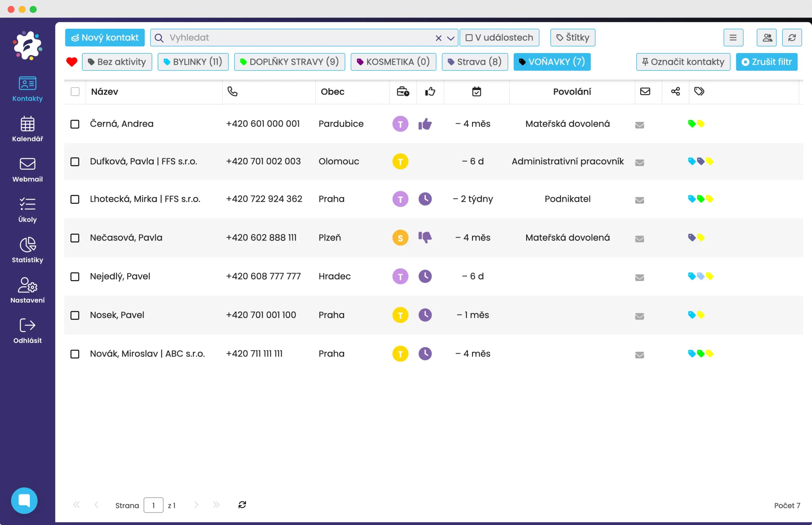The height and width of the screenshot is (525, 812).
Task: Open the chat bubble support widget
Action: pos(24,500)
